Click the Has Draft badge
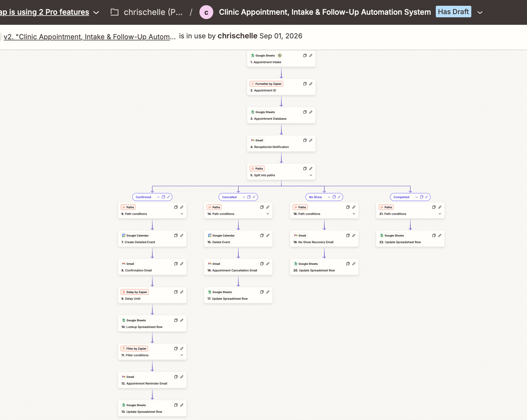 click(x=453, y=12)
